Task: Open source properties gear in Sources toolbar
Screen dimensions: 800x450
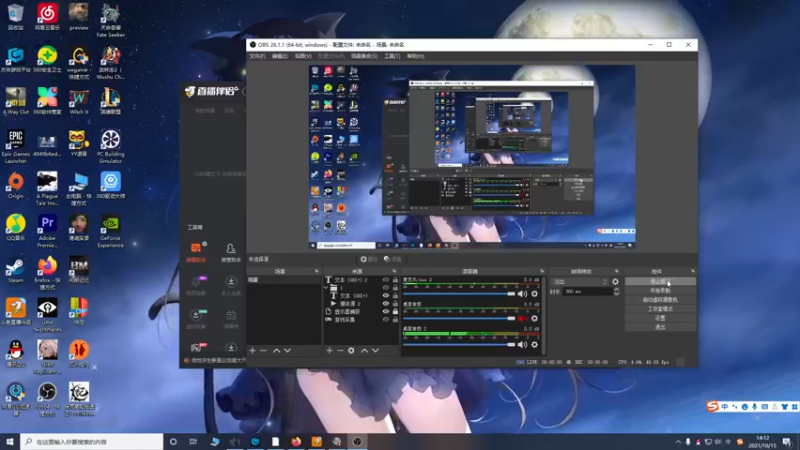Action: [x=351, y=351]
